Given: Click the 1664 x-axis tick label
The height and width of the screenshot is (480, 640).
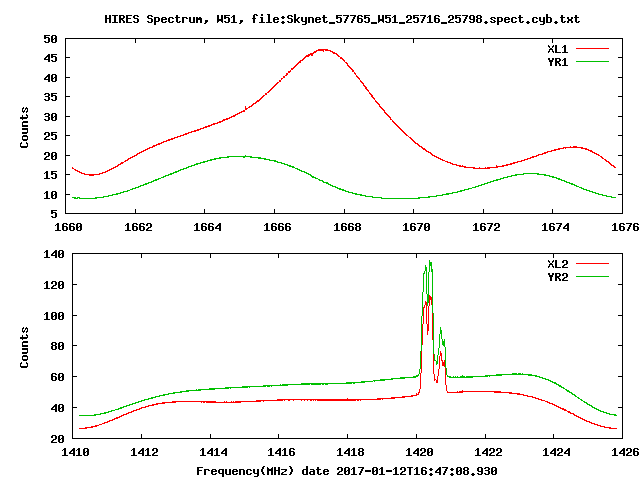Looking at the screenshot, I should (207, 227).
